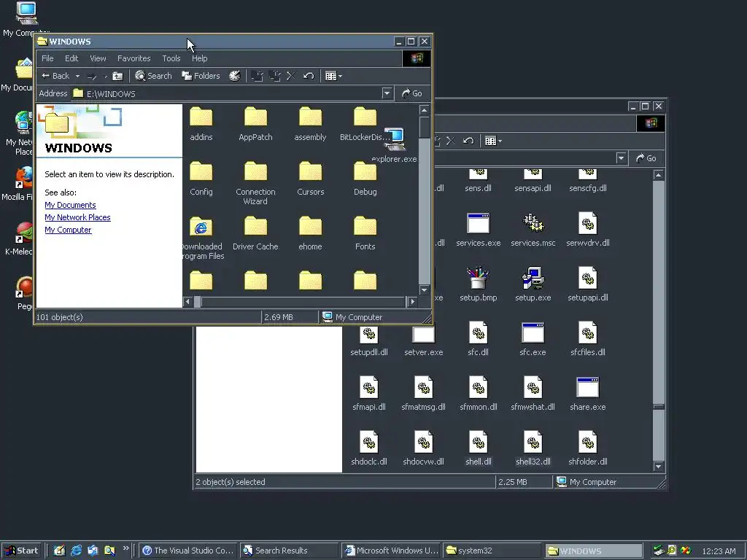Screen dimensions: 747x560
Task: Click Go button in system32 window
Action: [x=646, y=158]
